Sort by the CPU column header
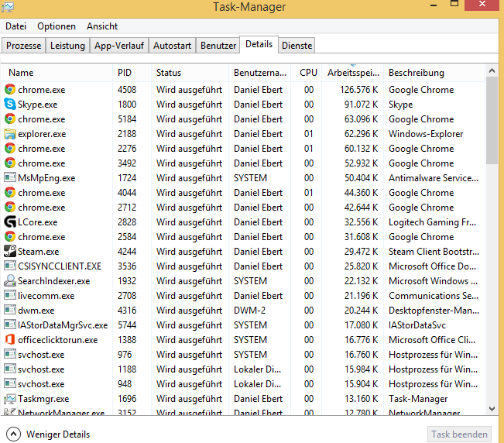The image size is (504, 443). point(308,73)
